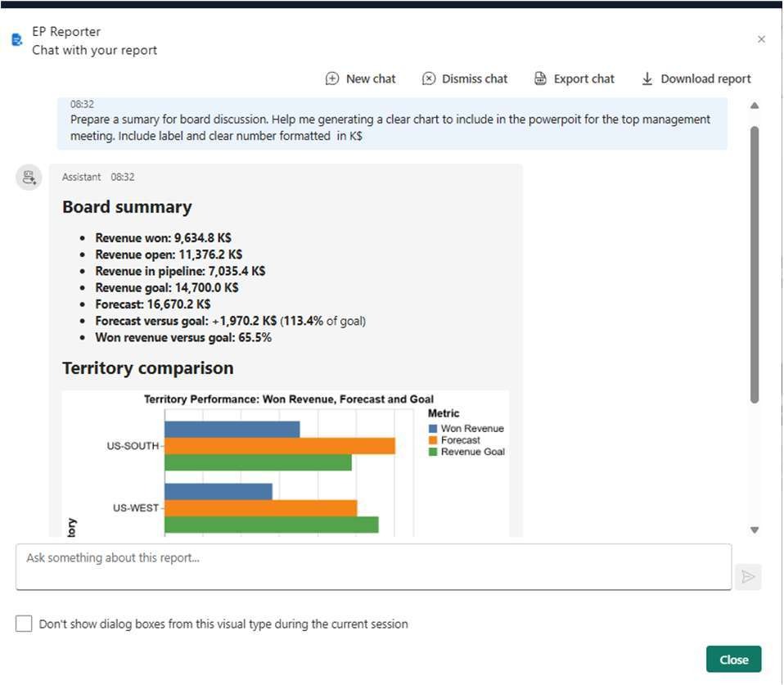Image resolution: width=784 pixels, height=685 pixels.
Task: Click the Won Revenue blue legend swatch
Action: click(x=433, y=429)
